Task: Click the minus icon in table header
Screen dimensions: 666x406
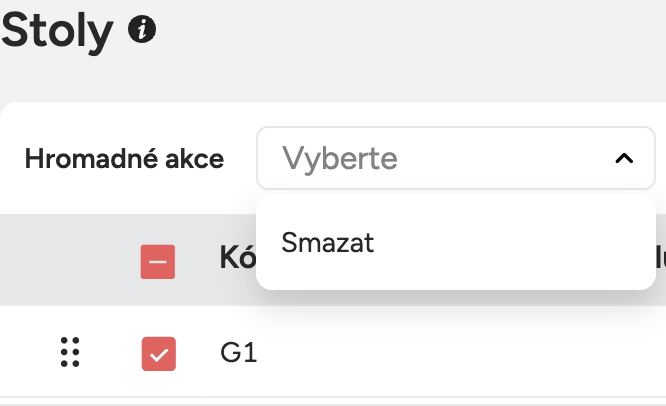Action: point(158,261)
